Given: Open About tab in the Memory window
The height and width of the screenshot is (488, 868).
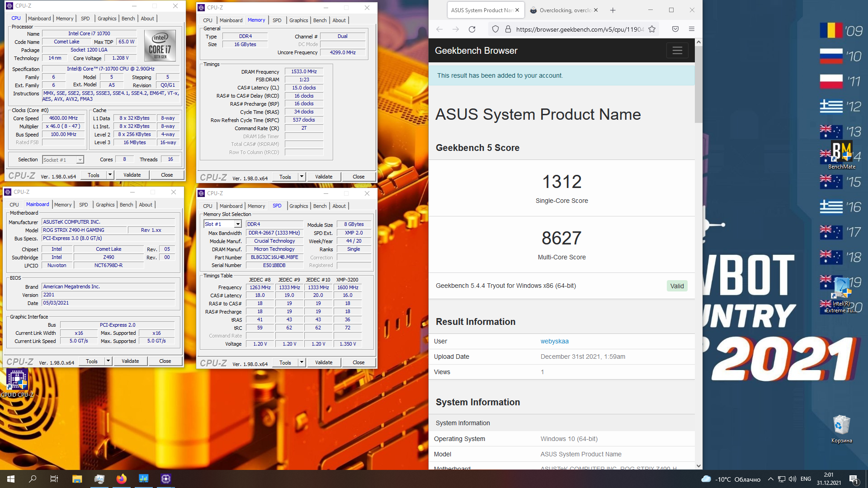Looking at the screenshot, I should 339,20.
